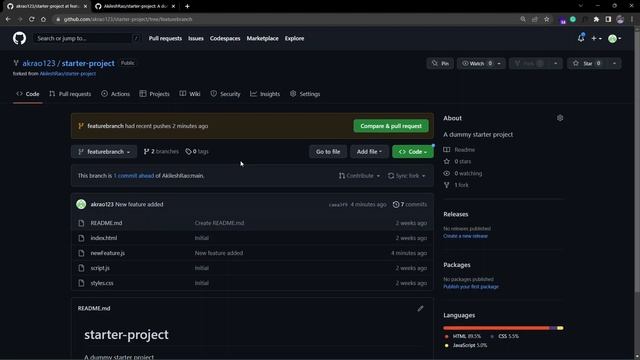The image size is (640, 360).
Task: Open the Security tab
Action: pyautogui.click(x=225, y=94)
